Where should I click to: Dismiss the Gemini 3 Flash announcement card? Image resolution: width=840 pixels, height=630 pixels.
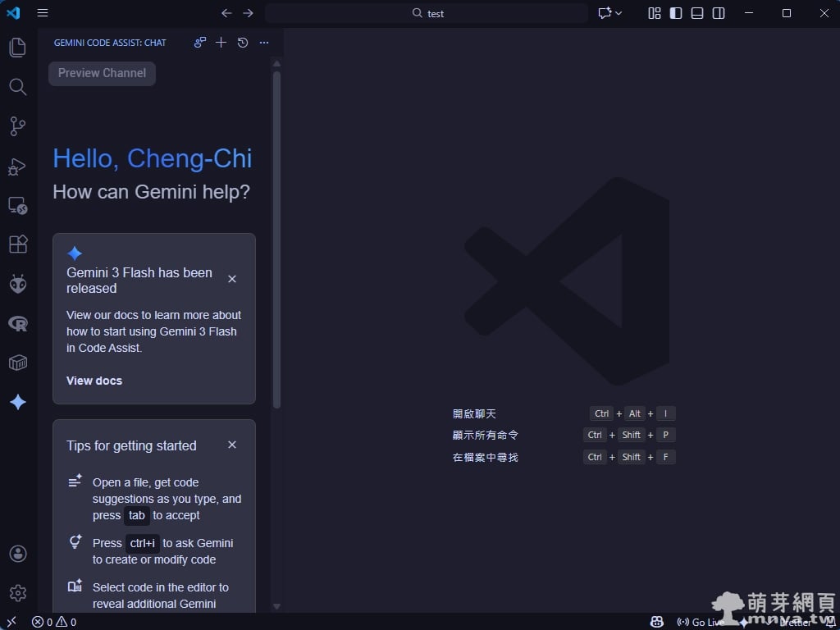pos(232,279)
